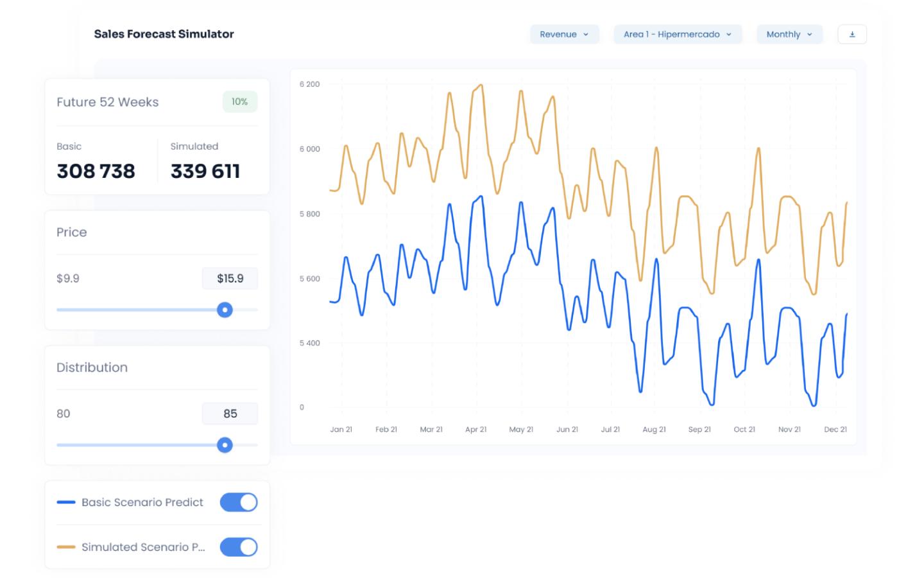924x578 pixels.
Task: Click the Distribution base value 80
Action: (x=64, y=414)
